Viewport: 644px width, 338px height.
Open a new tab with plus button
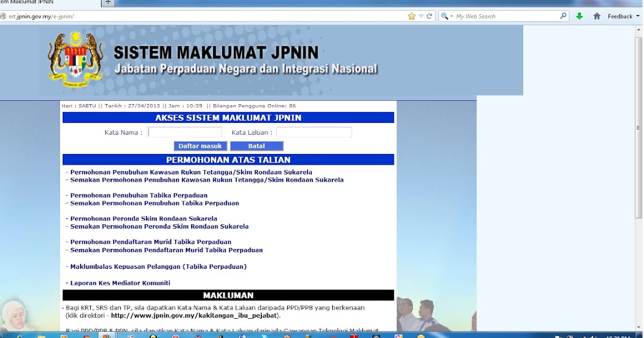coord(108,3)
